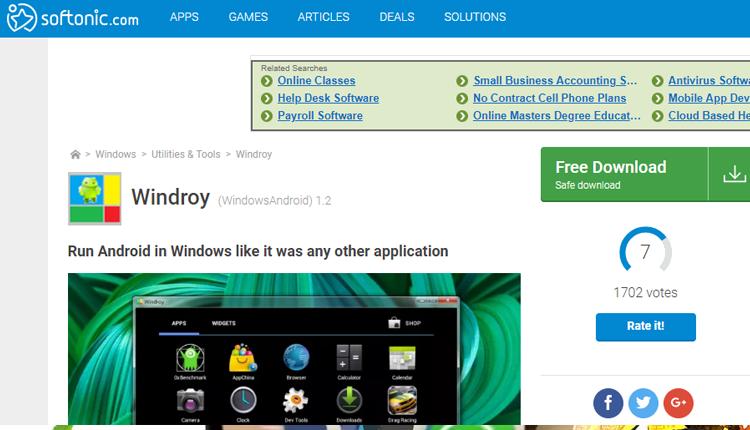Open Online Masters Degree link
Screen dimensions: 750x430
pos(557,116)
